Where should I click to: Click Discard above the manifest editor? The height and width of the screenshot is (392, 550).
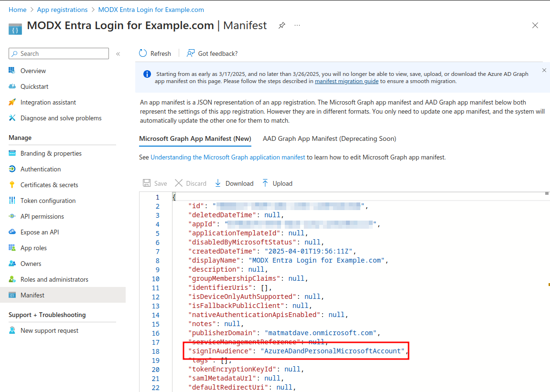191,183
